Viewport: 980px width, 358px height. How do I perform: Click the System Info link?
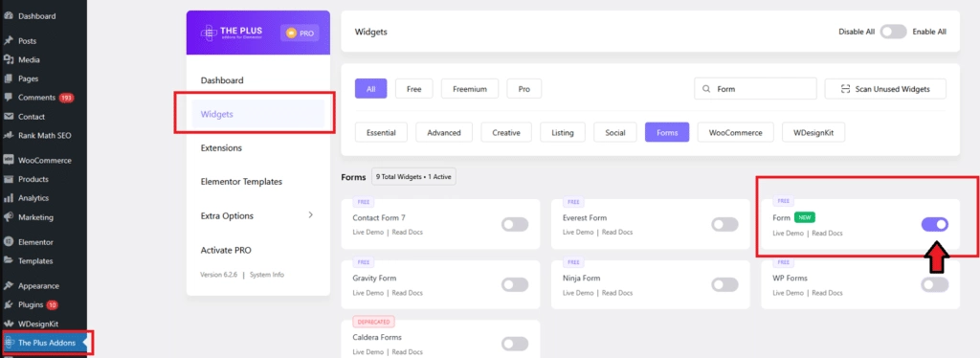(x=267, y=275)
